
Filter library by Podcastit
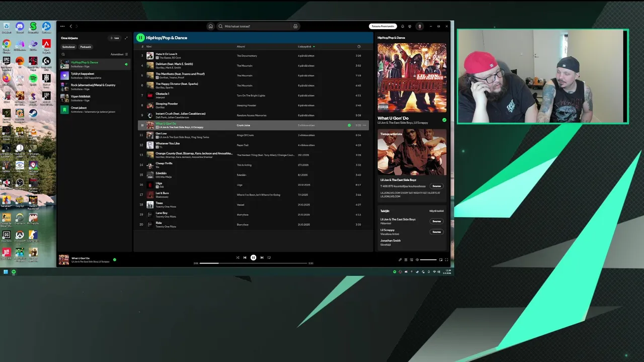pos(86,47)
